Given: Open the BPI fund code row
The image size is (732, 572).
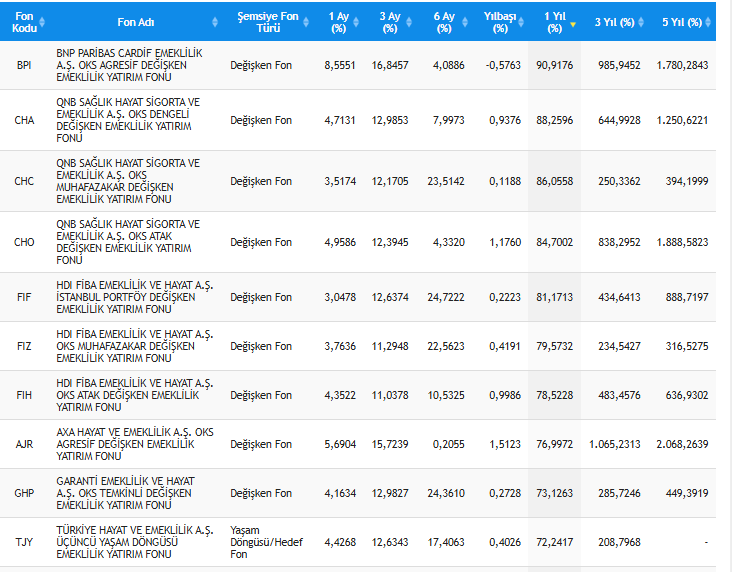Looking at the screenshot, I should 24,65.
